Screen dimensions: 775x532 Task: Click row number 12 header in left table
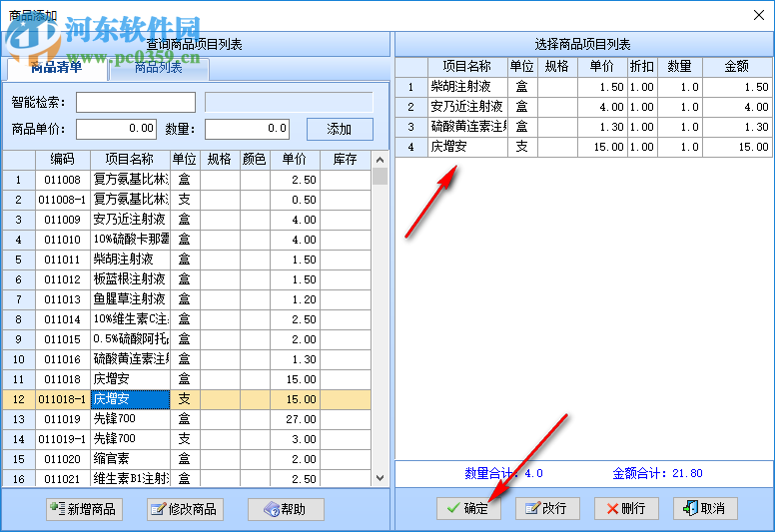pyautogui.click(x=19, y=399)
